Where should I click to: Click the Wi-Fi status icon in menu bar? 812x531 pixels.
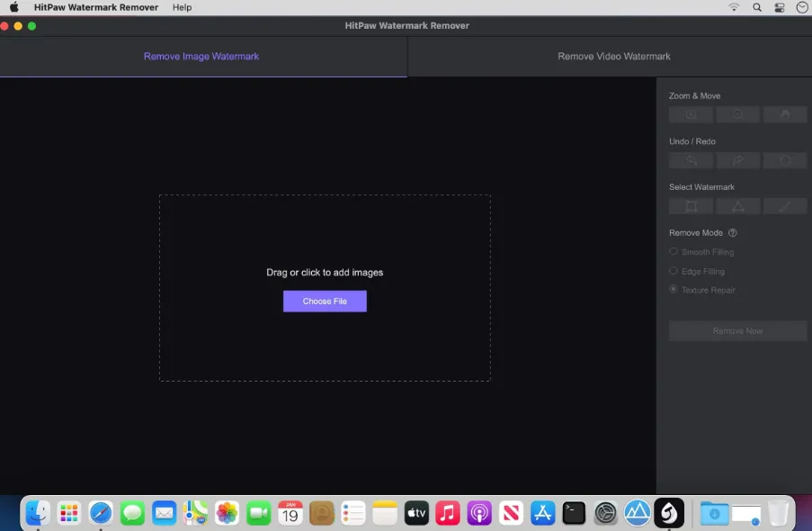click(734, 7)
